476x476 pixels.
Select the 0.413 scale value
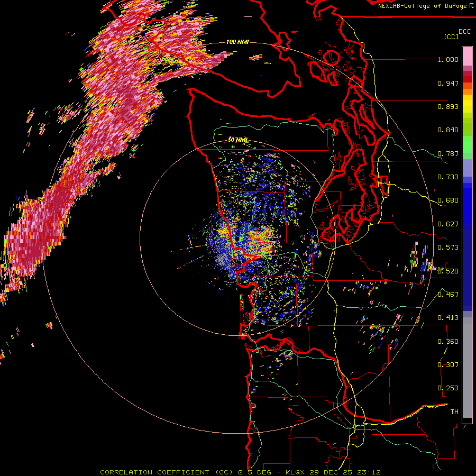coord(448,318)
